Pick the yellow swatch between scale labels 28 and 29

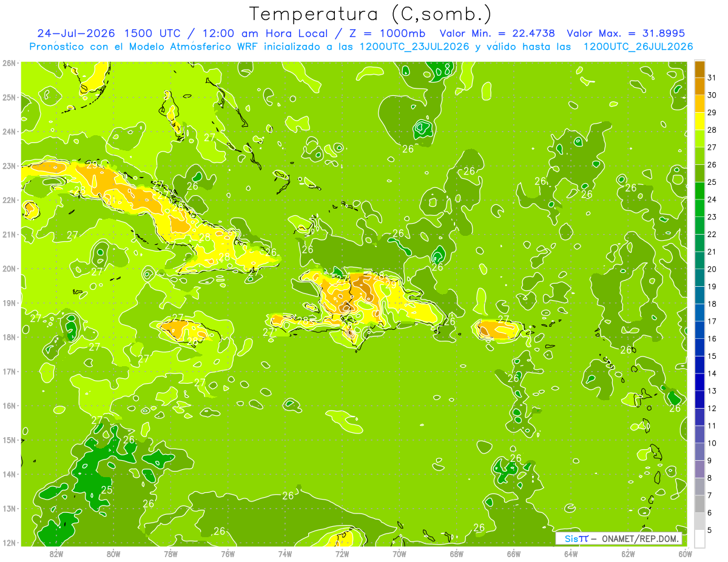point(699,121)
